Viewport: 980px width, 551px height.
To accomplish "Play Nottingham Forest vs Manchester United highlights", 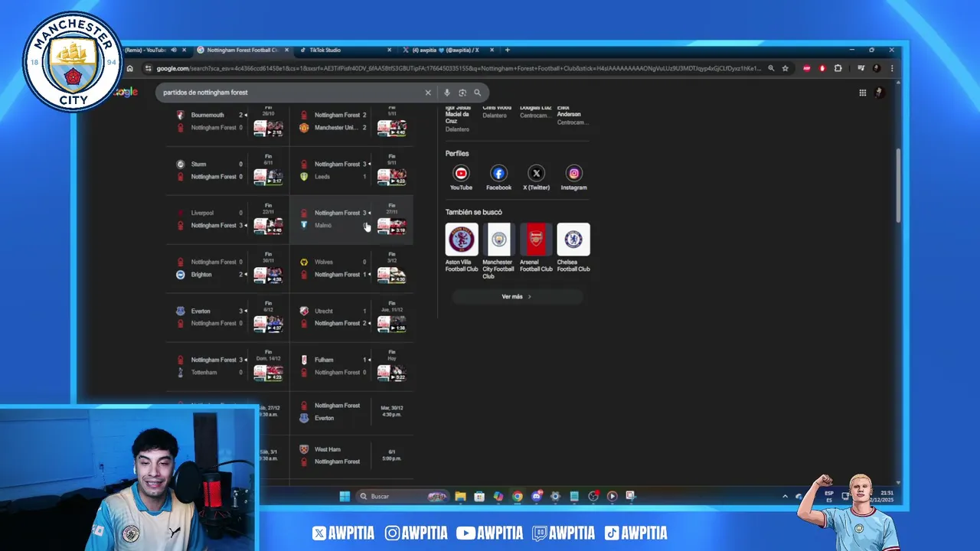I will pos(391,128).
